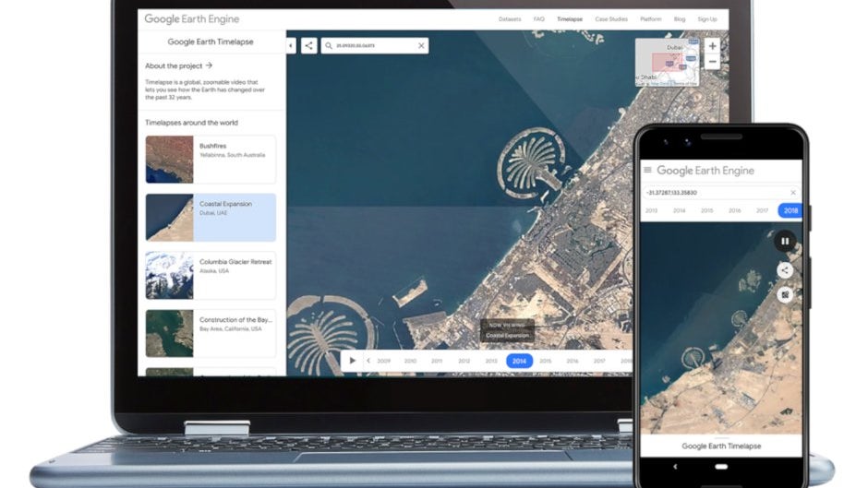
Task: Click the arrow beside About the project
Action: (209, 65)
